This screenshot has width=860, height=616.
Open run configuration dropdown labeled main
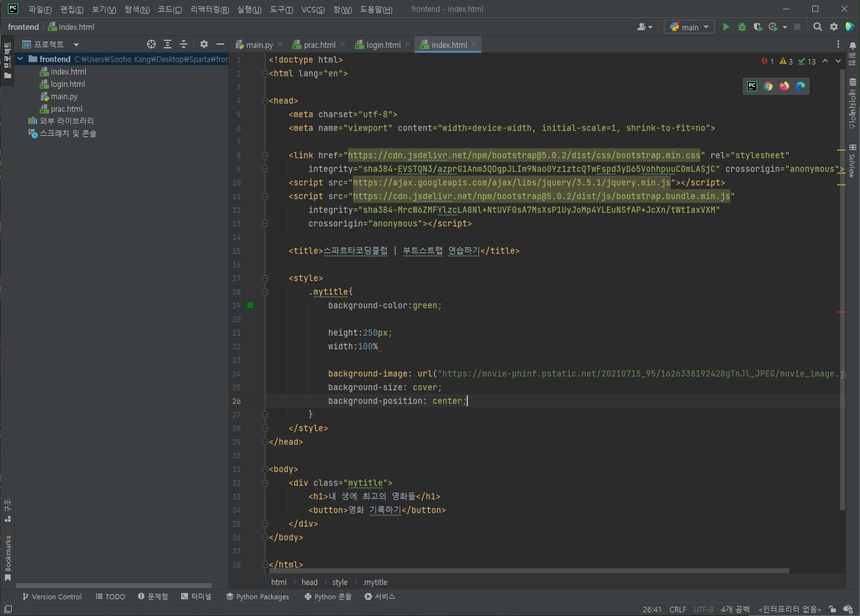click(x=689, y=27)
